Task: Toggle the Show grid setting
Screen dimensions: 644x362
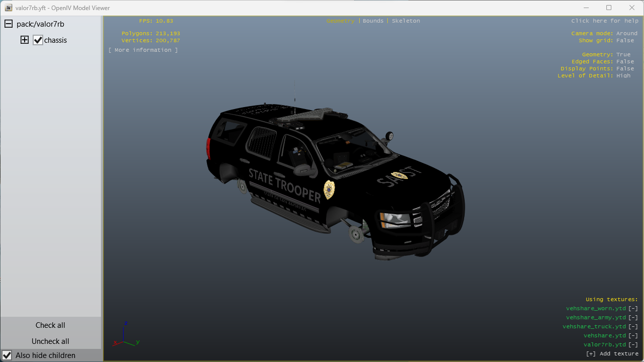Action: pos(625,41)
